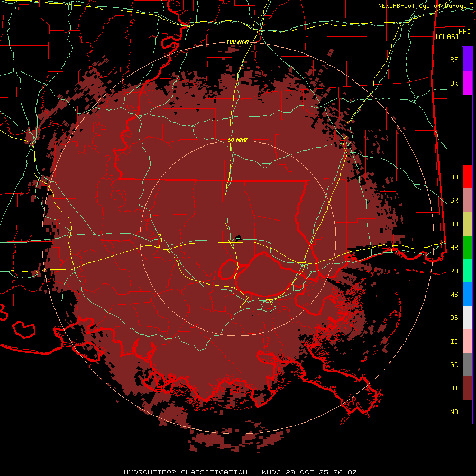This screenshot has width=476, height=476.
Task: Click the WS blue legend swatch
Action: click(x=467, y=294)
